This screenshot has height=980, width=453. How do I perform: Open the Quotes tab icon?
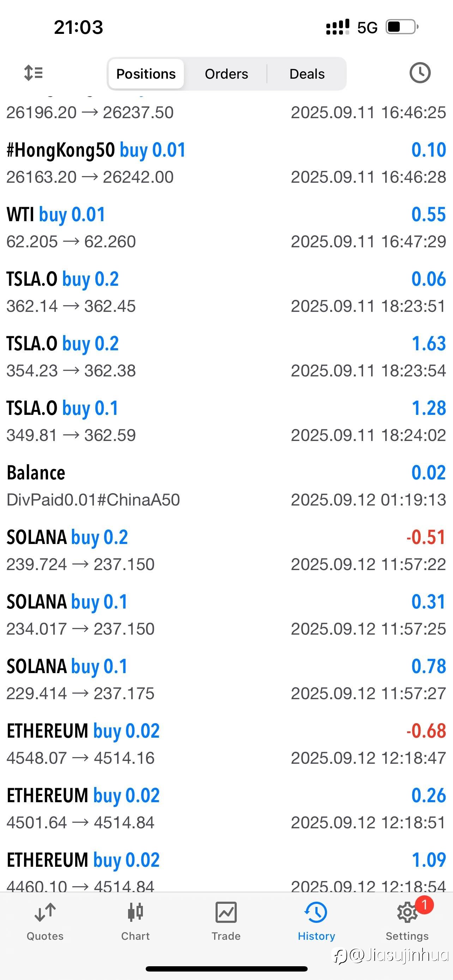[x=45, y=912]
